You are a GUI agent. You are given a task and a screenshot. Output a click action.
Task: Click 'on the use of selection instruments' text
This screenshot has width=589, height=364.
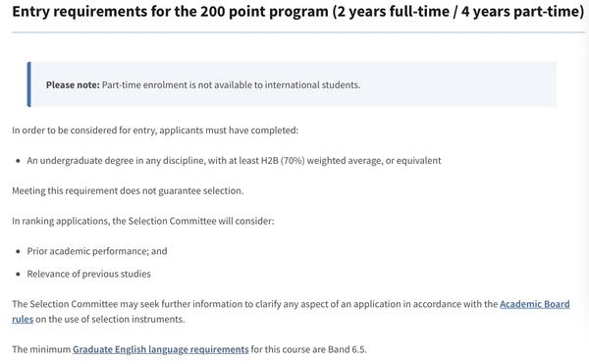(x=110, y=319)
